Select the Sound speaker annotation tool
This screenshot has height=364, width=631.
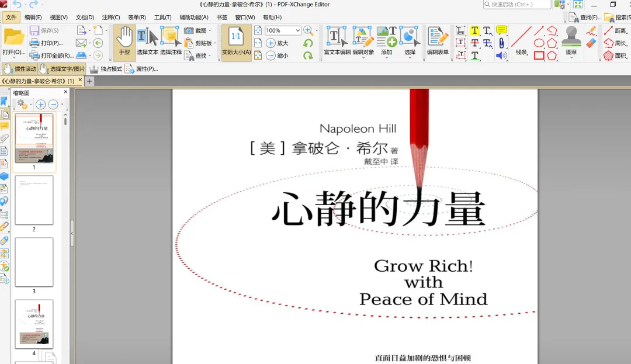coord(501,55)
